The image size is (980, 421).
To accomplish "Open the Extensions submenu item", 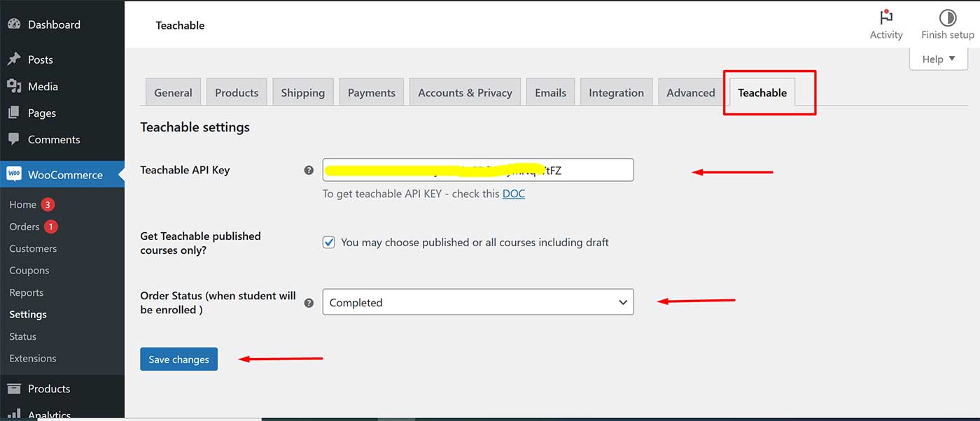I will coord(33,358).
